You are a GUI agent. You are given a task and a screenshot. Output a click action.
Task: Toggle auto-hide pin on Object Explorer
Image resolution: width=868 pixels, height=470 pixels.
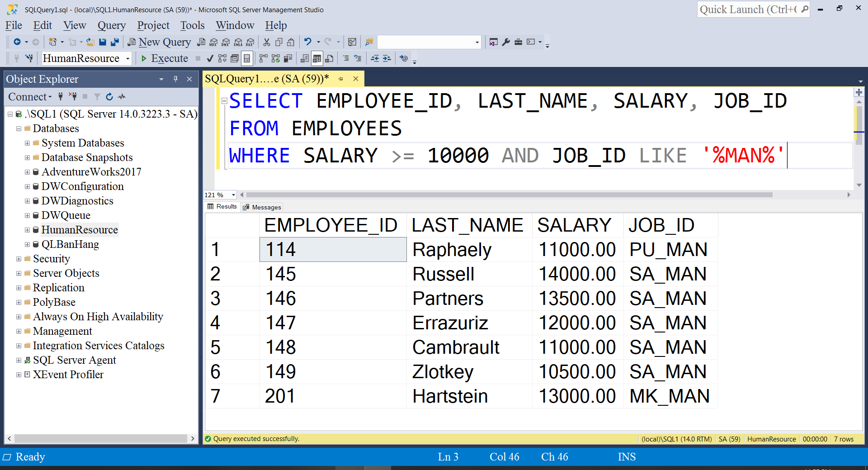coord(175,79)
